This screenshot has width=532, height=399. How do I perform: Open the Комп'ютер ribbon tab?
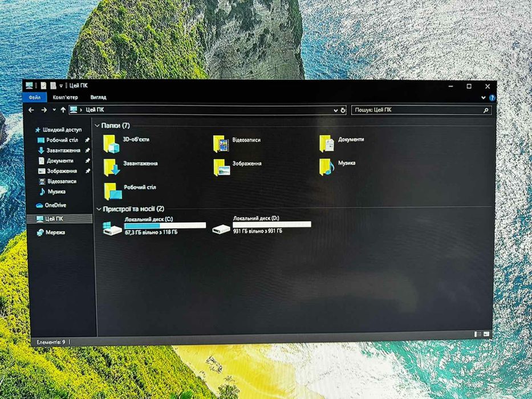coord(65,97)
